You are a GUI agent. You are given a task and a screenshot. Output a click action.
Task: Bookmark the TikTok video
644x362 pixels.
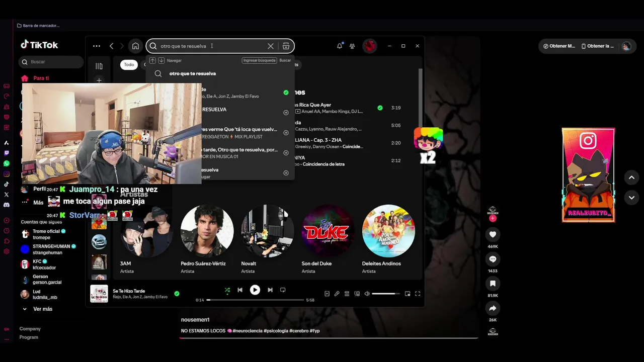[493, 284]
